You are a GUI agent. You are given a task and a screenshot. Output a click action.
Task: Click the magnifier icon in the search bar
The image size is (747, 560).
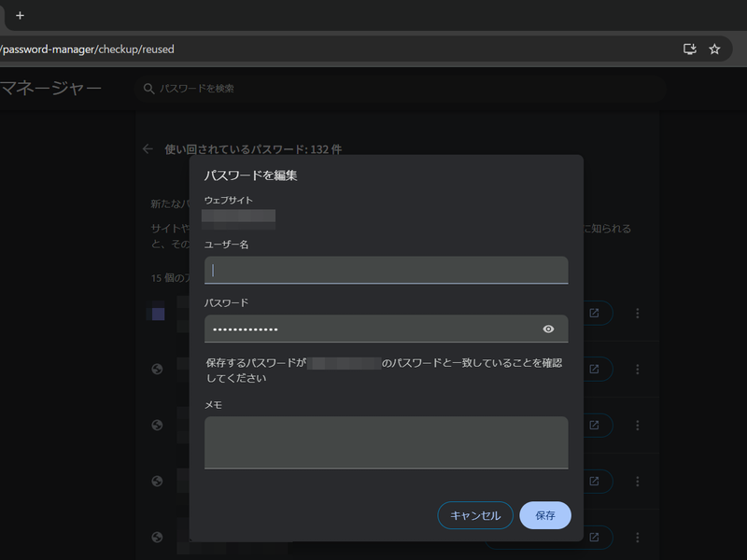tap(149, 89)
